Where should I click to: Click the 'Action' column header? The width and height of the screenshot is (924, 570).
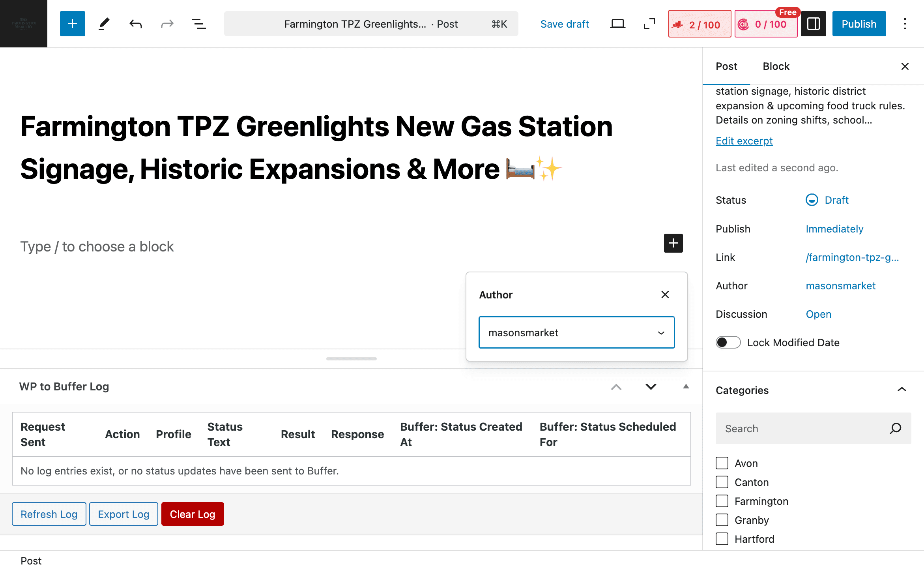tap(122, 434)
